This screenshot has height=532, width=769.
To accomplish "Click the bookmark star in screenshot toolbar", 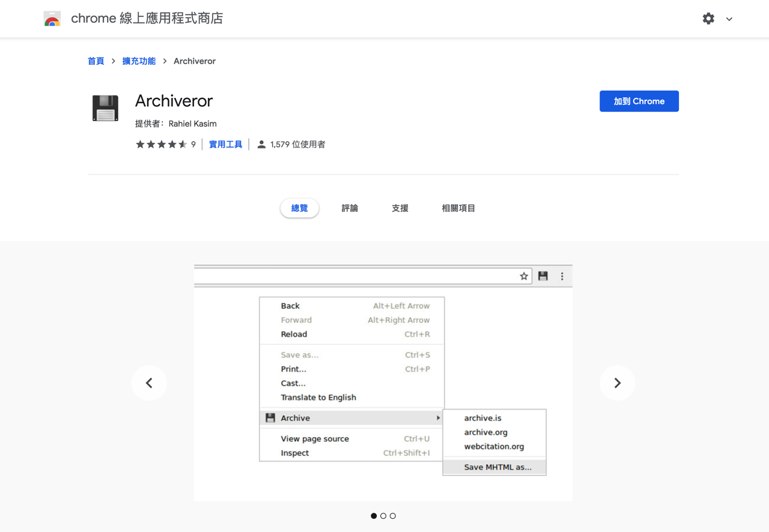I will point(524,276).
